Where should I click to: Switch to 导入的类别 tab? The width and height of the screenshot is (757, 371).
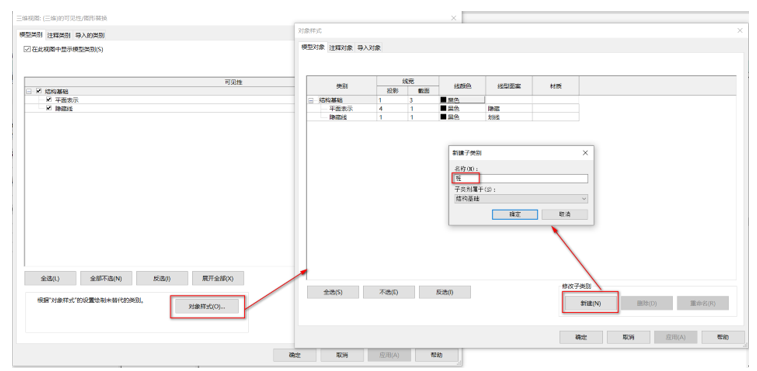click(x=90, y=35)
